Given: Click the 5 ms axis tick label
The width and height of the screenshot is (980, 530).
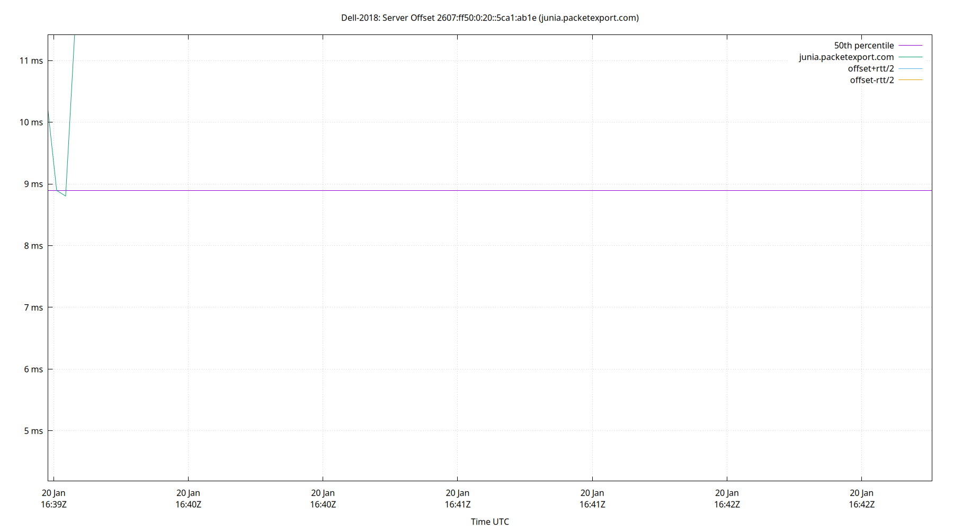Looking at the screenshot, I should [x=33, y=431].
